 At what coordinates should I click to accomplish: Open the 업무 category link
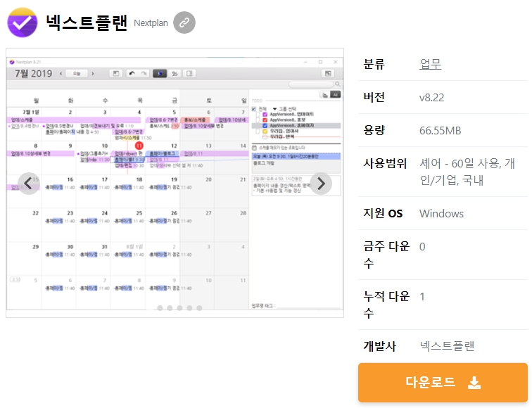[x=430, y=64]
